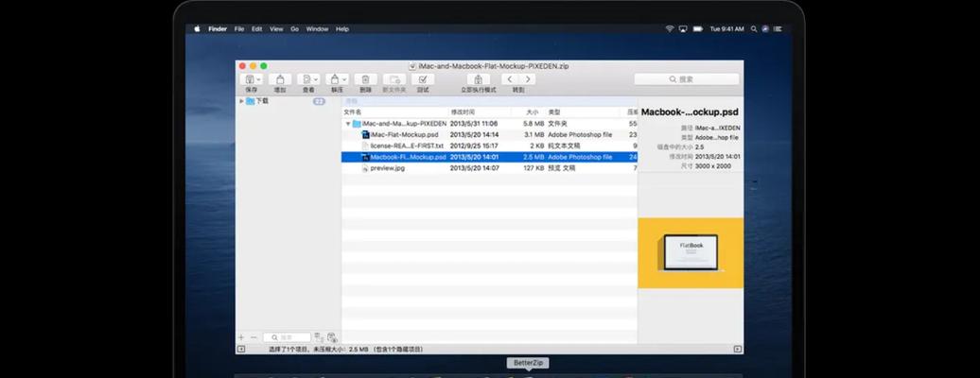Go back with the left arrow button
This screenshot has height=378, width=980.
coord(510,79)
